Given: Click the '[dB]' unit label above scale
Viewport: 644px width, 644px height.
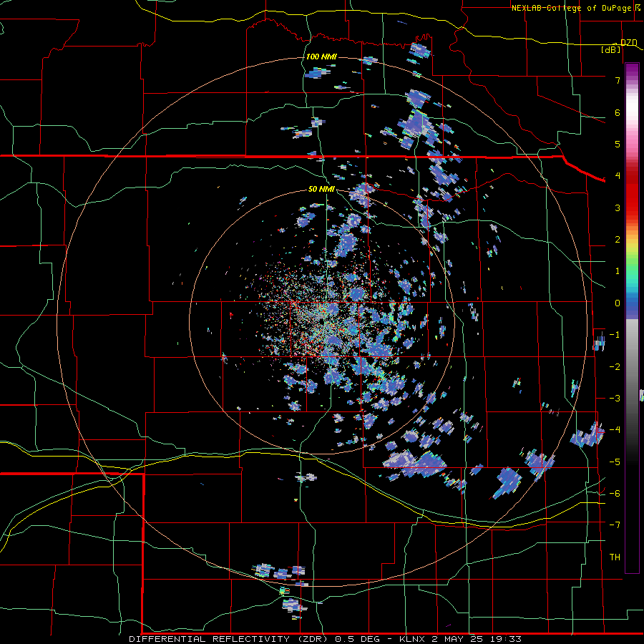Looking at the screenshot, I should point(610,49).
